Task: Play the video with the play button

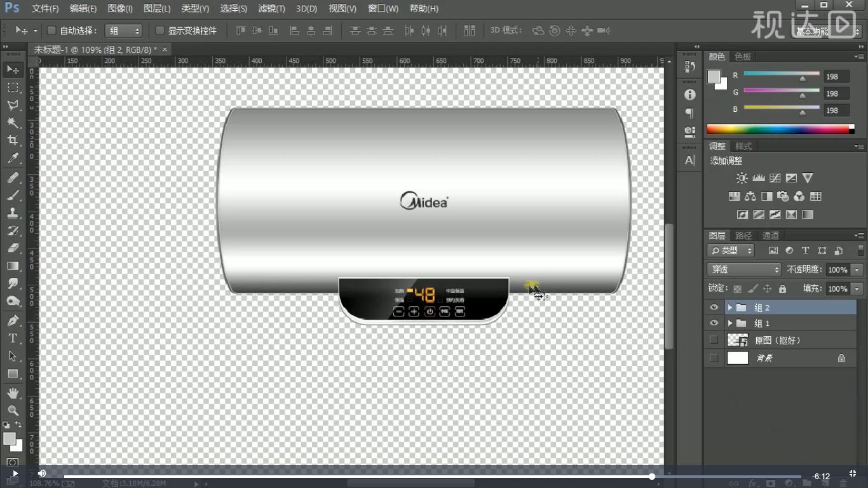Action: coord(15,473)
